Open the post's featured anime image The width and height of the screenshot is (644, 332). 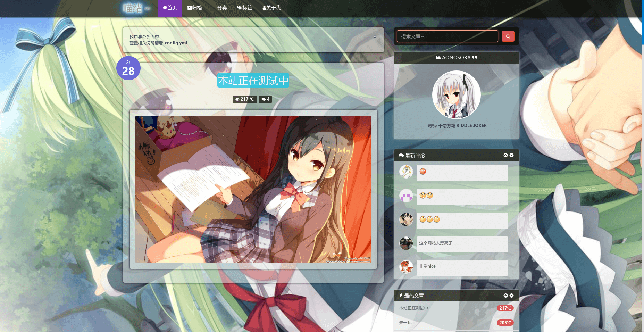253,189
